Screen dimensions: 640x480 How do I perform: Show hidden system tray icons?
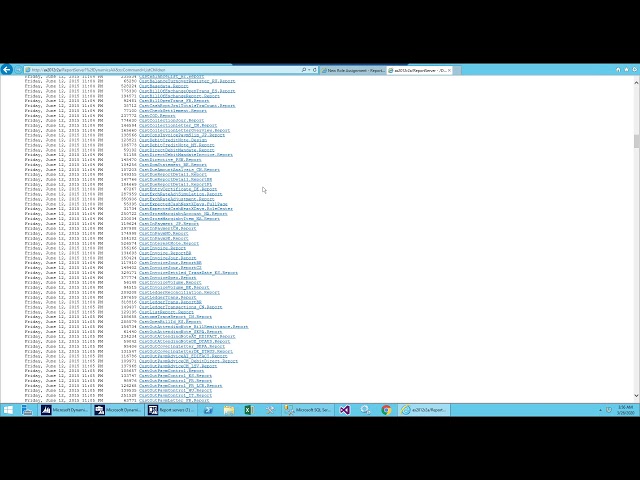[600, 410]
